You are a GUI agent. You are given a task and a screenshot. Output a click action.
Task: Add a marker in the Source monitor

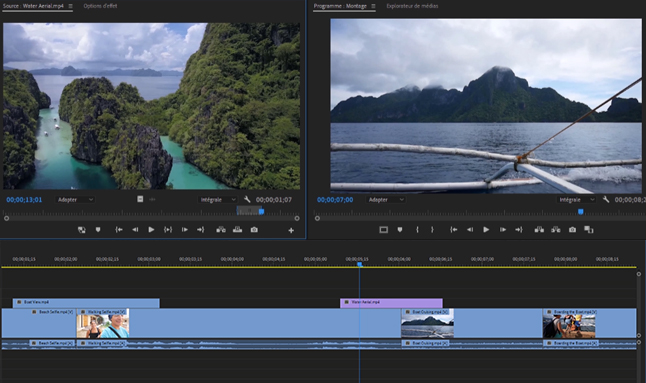click(x=98, y=230)
